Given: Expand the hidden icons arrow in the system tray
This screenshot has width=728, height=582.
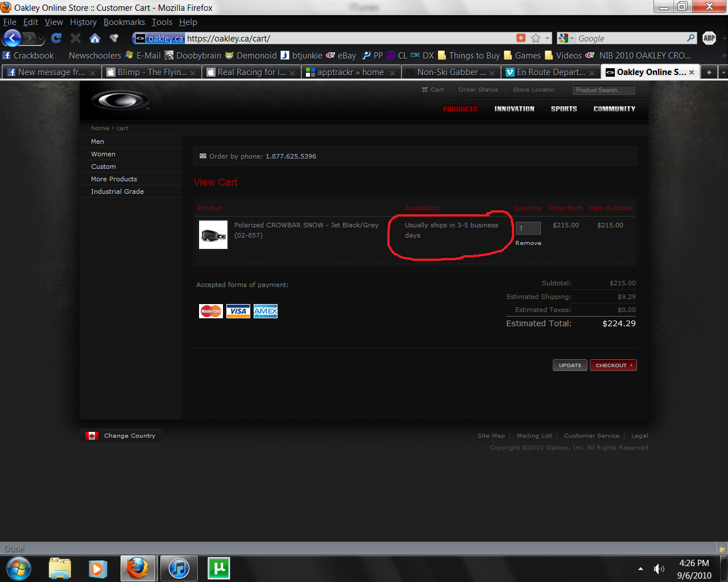Looking at the screenshot, I should pos(640,568).
